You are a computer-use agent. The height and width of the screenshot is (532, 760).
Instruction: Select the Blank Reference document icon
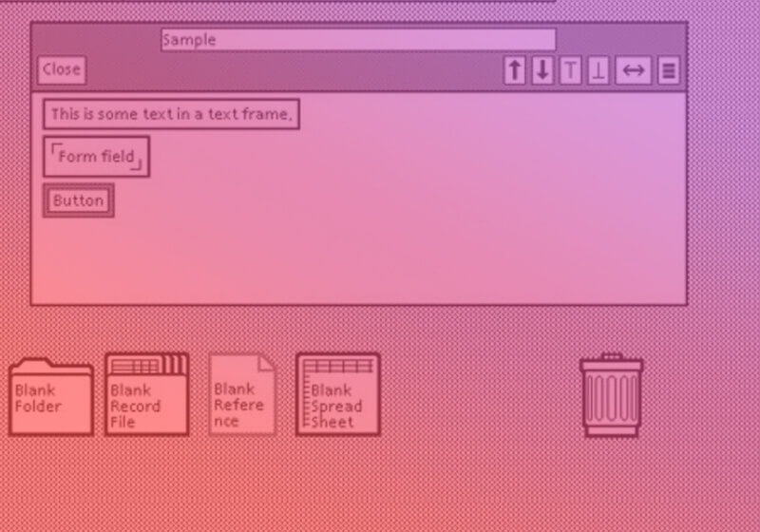coord(242,394)
